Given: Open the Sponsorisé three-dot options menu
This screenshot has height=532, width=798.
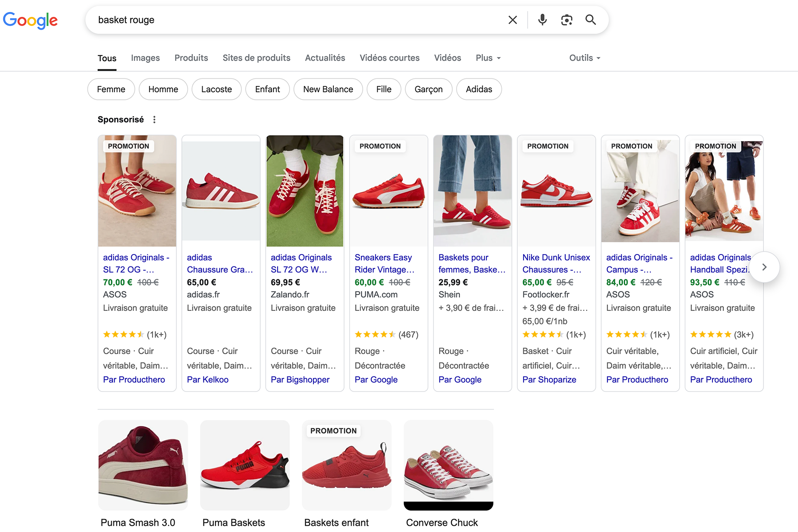Looking at the screenshot, I should [154, 120].
